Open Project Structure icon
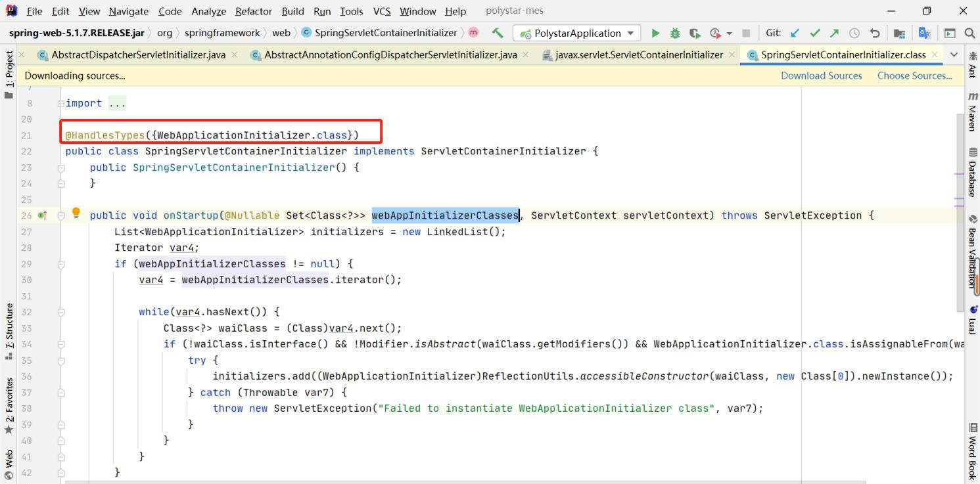This screenshot has height=484, width=980. (900, 33)
